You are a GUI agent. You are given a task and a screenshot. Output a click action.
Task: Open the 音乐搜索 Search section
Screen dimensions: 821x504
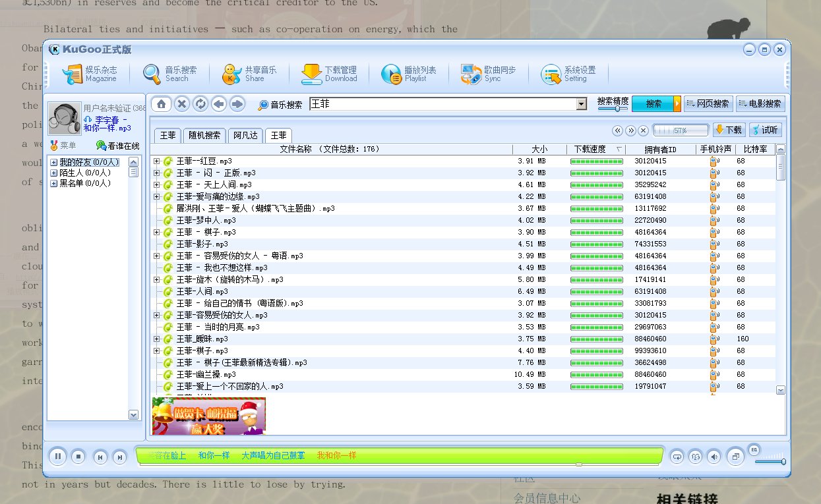click(170, 74)
